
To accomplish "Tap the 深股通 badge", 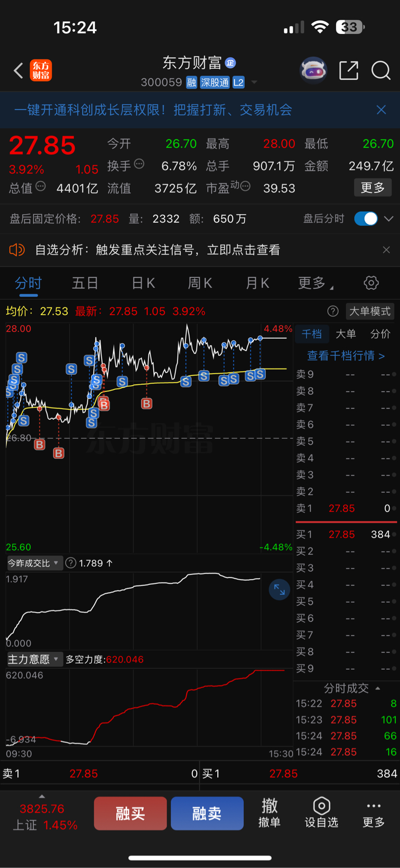I will pyautogui.click(x=215, y=82).
